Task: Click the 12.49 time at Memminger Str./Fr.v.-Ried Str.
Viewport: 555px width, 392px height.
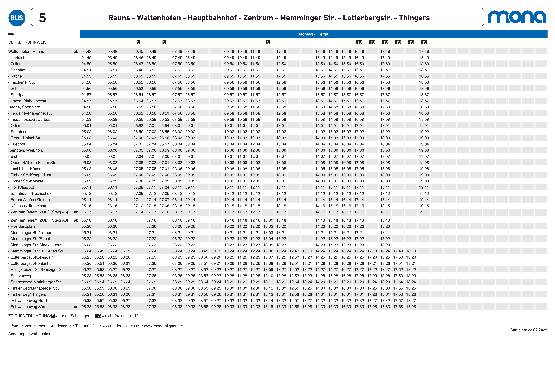Action: coord(294,251)
